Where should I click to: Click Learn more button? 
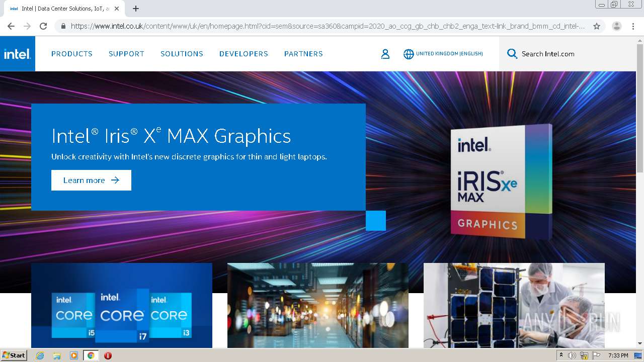[x=91, y=180]
